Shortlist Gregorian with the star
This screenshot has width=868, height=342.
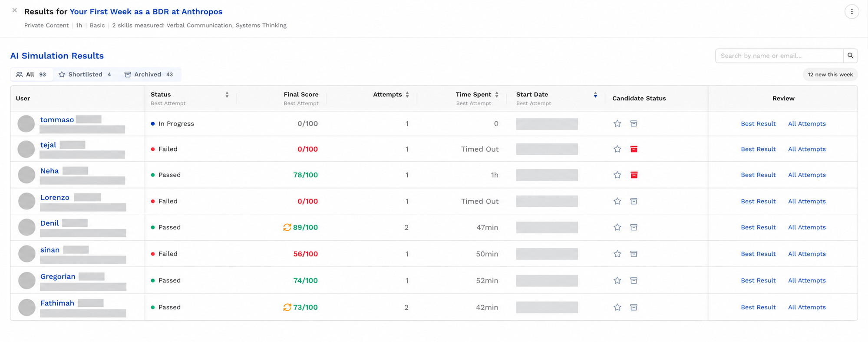pyautogui.click(x=617, y=281)
